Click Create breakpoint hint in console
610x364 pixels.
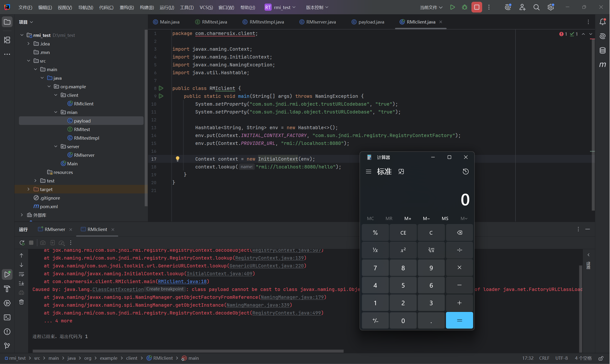click(165, 289)
